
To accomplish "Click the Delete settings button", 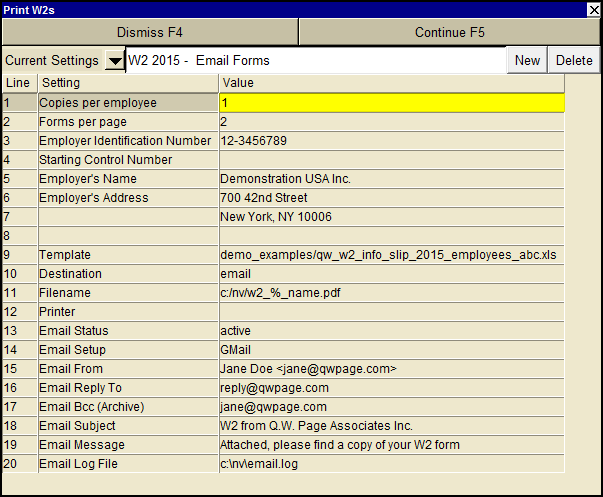I will pos(574,61).
